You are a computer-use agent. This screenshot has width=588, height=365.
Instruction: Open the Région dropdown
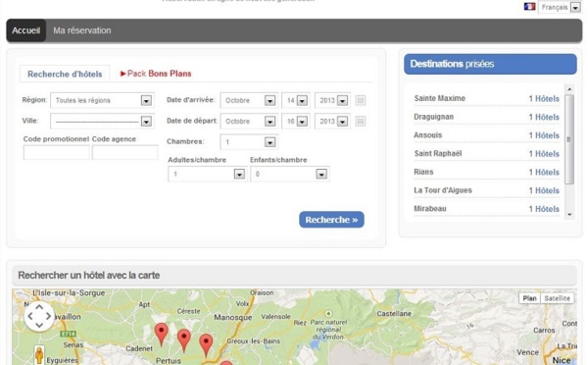[102, 100]
